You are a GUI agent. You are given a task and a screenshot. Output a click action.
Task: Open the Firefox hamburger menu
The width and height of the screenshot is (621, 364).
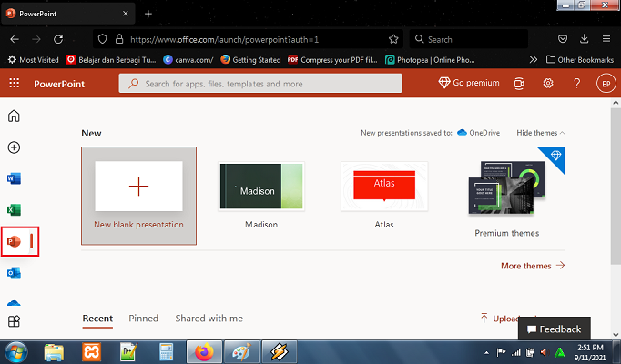606,39
